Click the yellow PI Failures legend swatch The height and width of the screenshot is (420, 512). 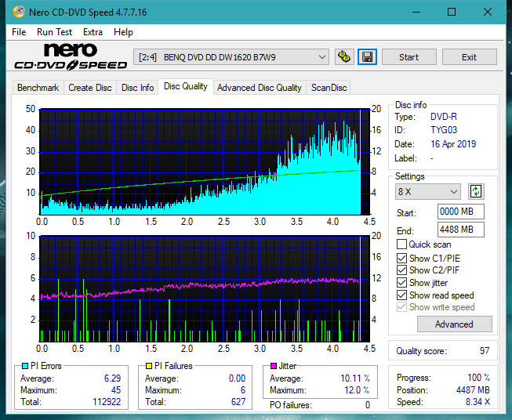click(x=149, y=366)
